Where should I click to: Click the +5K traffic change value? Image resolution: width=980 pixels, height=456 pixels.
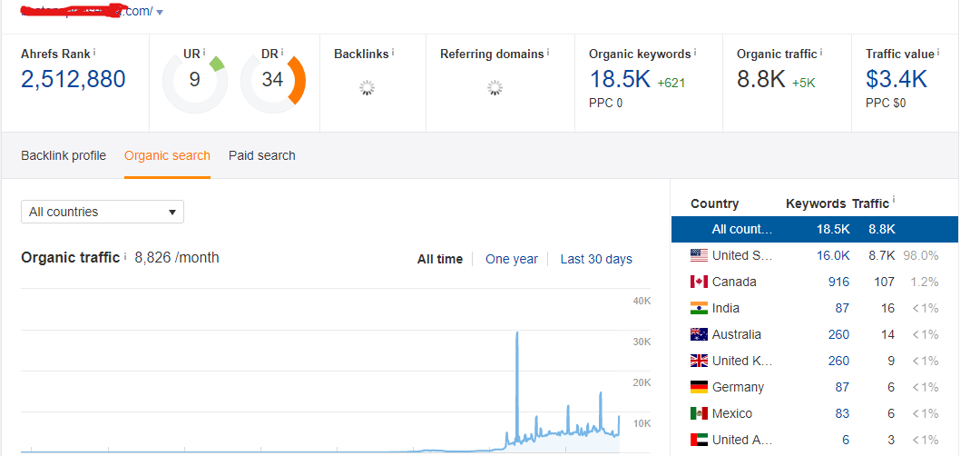[x=804, y=83]
